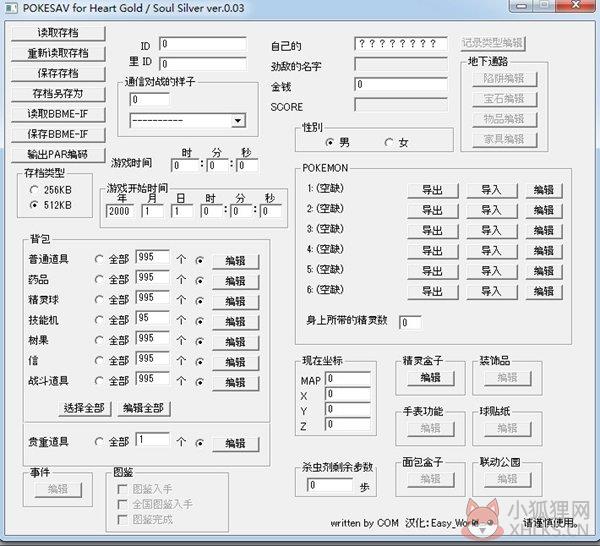Import into Pokemon slot 4 with 导入
600x546 pixels.
pyautogui.click(x=492, y=251)
